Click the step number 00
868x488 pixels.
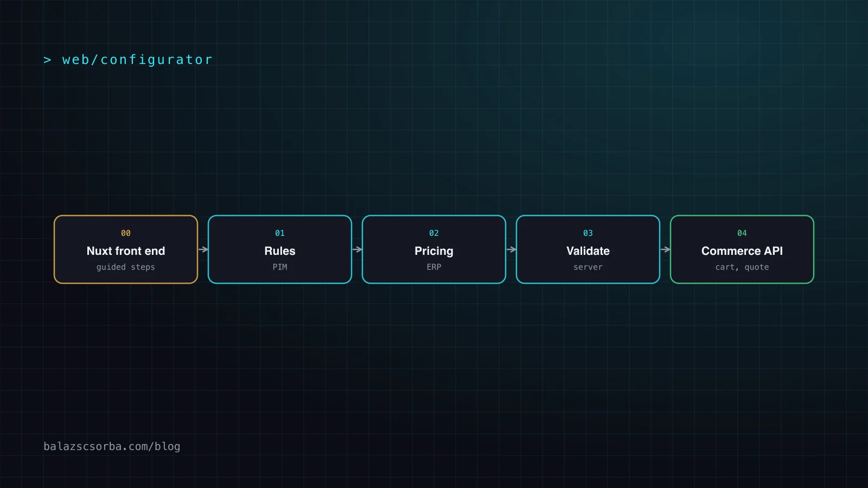click(126, 233)
